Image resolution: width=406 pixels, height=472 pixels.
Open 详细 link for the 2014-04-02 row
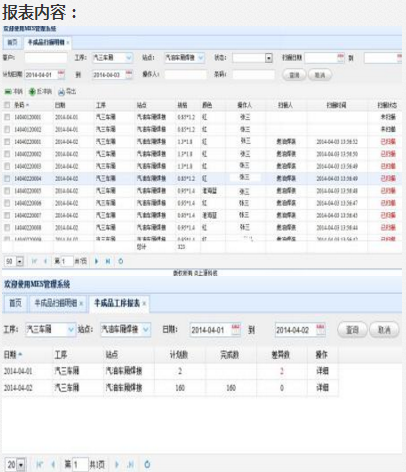click(322, 387)
